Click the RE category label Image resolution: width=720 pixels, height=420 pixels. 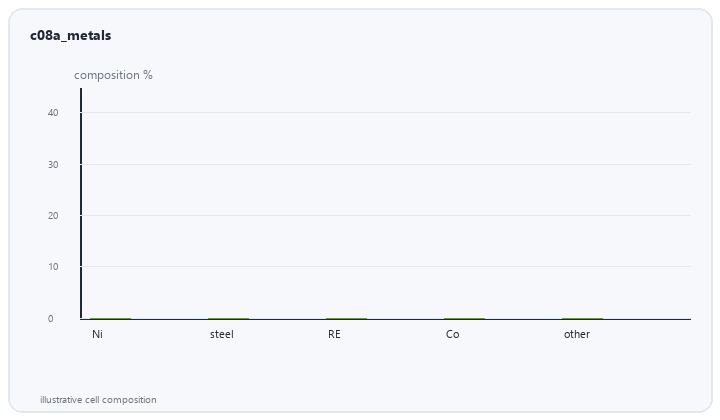[x=334, y=334]
